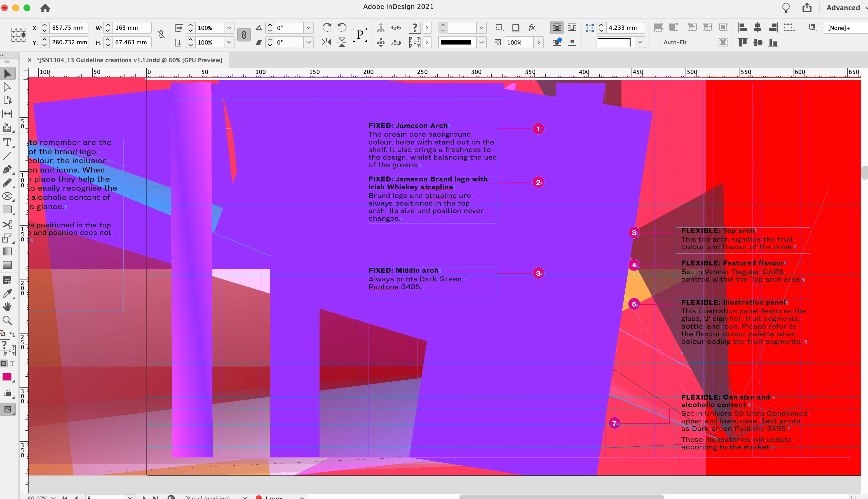Screen dimensions: 868x499
Task: Activate the Hand tool
Action: [7, 307]
